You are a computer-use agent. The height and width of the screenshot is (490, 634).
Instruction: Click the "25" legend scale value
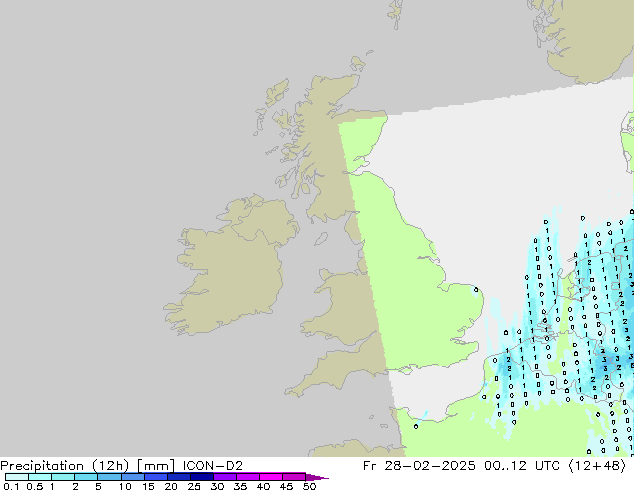pos(194,486)
